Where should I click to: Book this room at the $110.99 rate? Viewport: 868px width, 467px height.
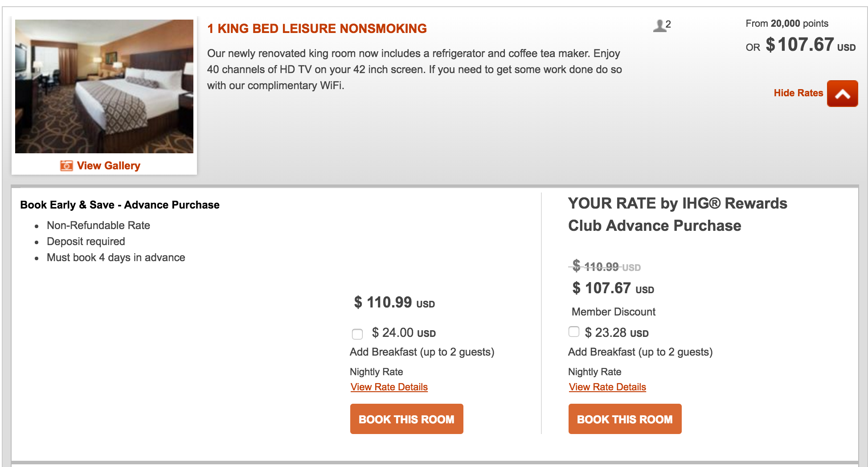tap(406, 419)
